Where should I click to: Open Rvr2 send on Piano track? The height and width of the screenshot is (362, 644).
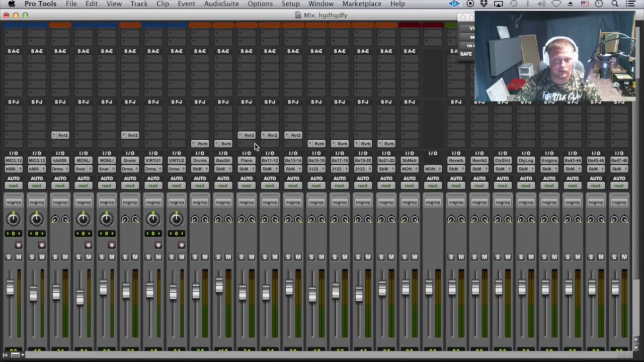pos(246,135)
